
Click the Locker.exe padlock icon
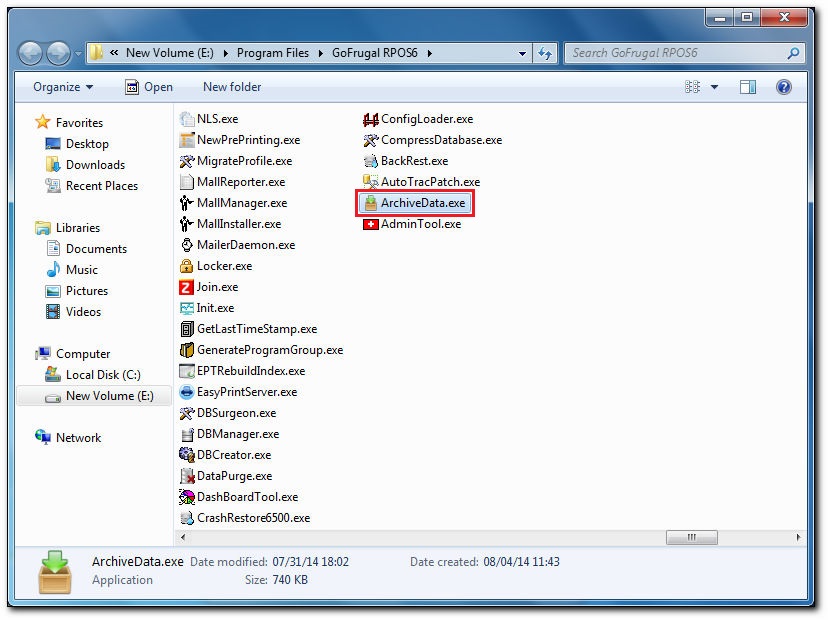pos(187,266)
